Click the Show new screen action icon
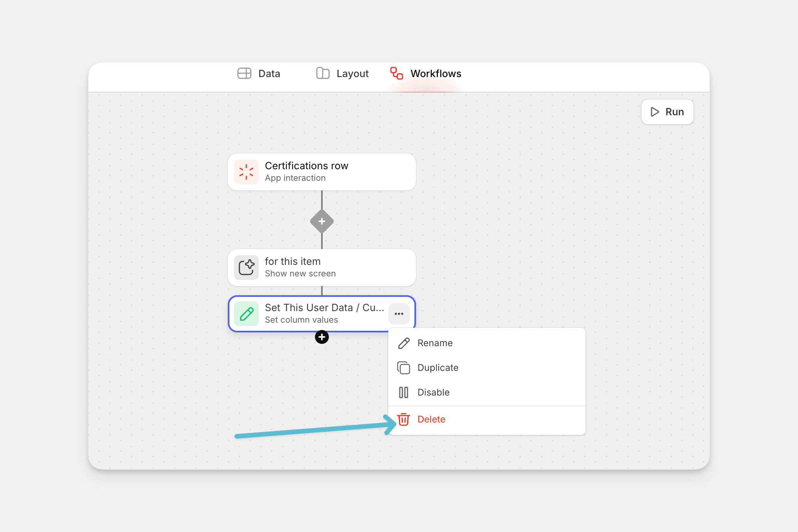This screenshot has width=798, height=532. (246, 268)
